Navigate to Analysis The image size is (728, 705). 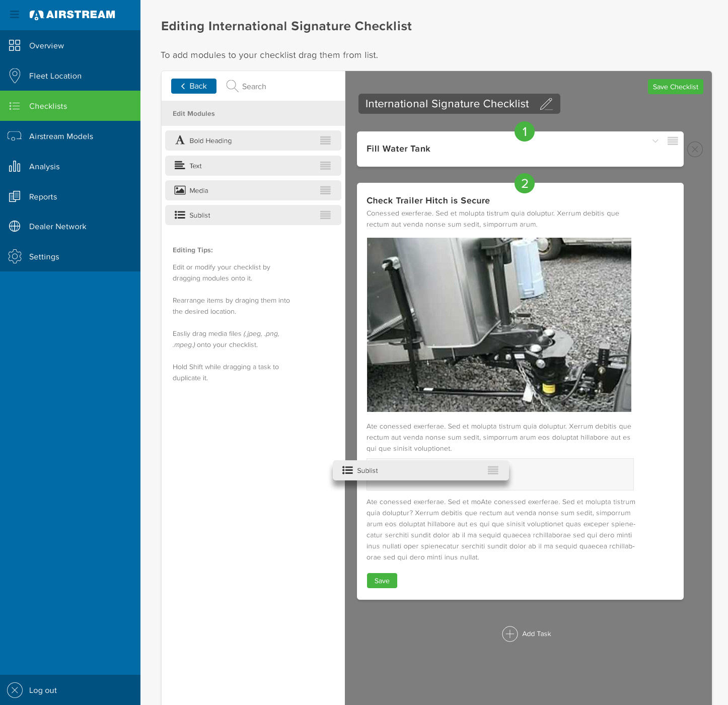tap(70, 166)
